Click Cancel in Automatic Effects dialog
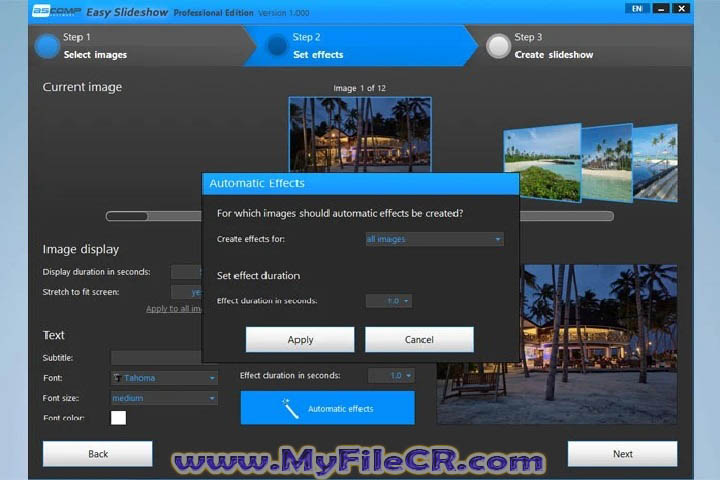Viewport: 720px width, 480px height. 419,339
